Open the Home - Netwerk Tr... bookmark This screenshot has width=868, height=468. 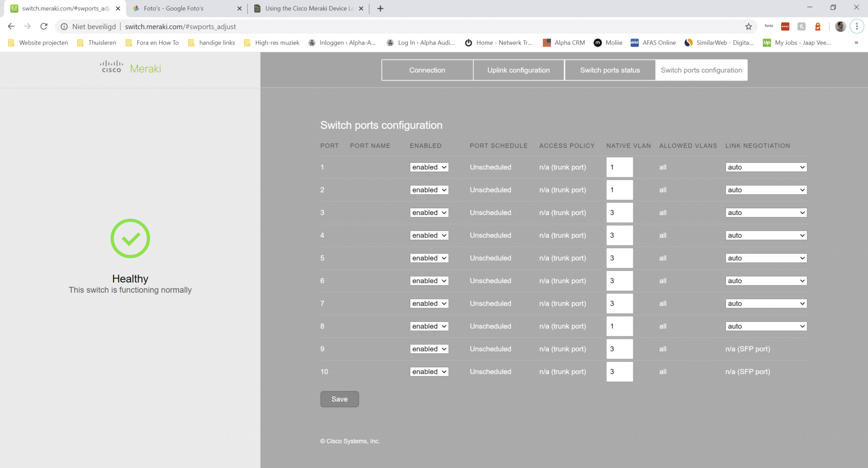pos(498,42)
